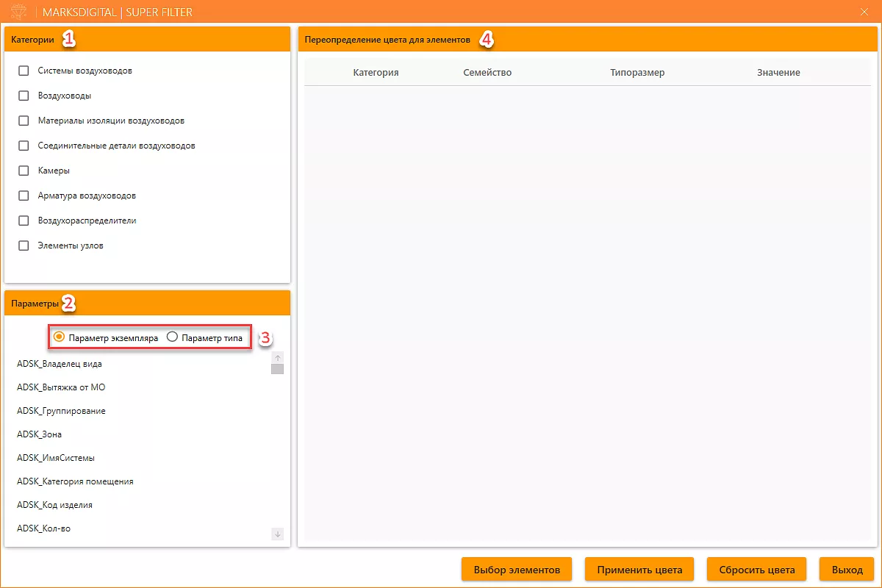Check the Воздухораспределители checkbox
Viewport: 882px width, 588px height.
pos(24,220)
